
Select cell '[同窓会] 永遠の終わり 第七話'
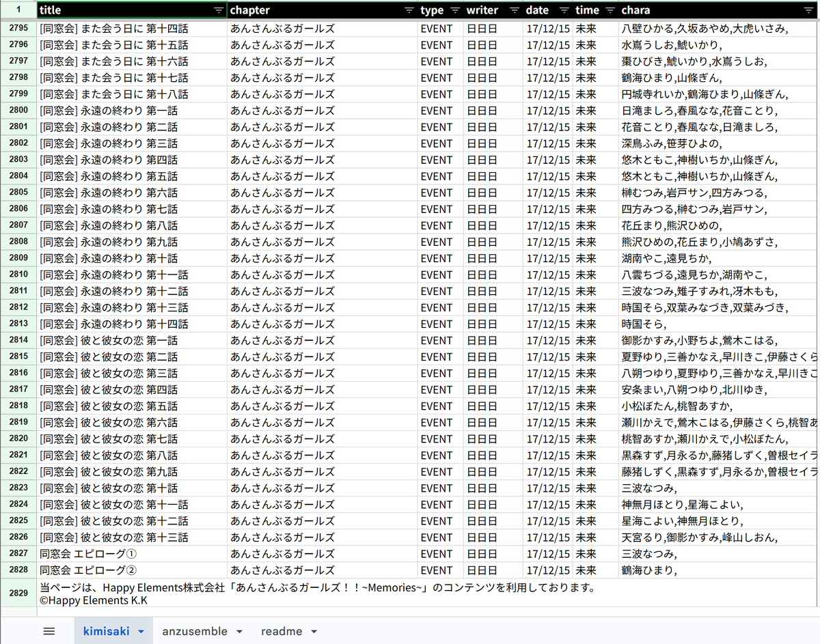click(132, 209)
